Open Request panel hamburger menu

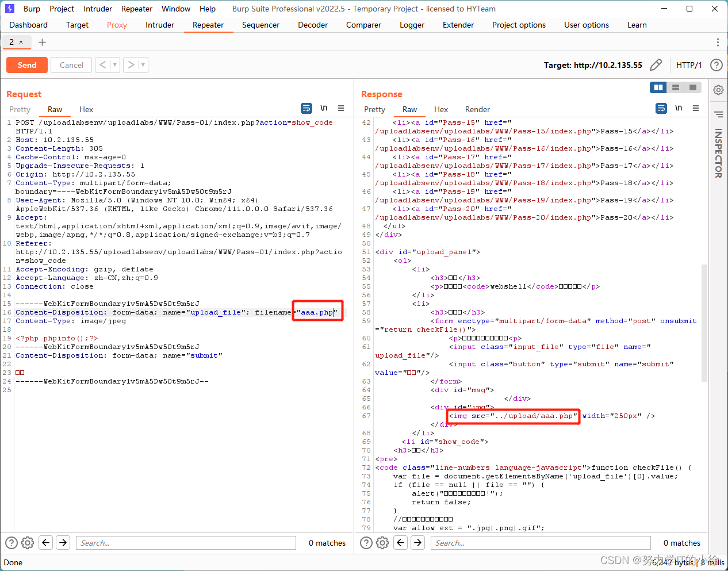pos(341,108)
